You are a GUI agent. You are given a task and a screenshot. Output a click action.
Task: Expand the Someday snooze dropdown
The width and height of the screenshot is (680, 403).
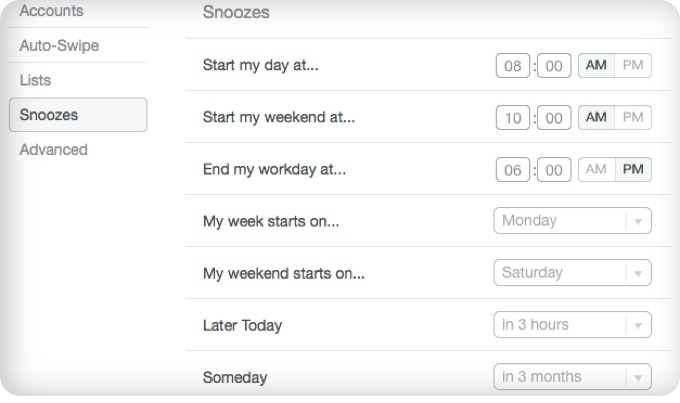[572, 377]
